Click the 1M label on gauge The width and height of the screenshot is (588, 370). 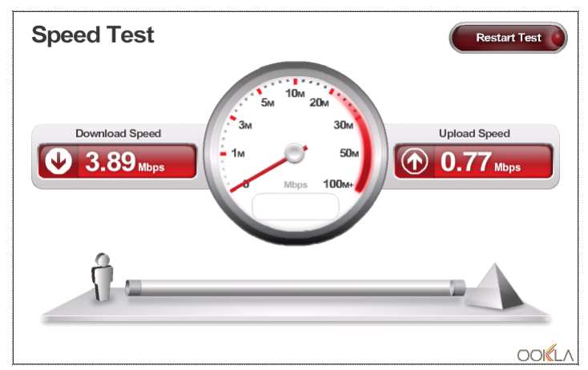[238, 153]
